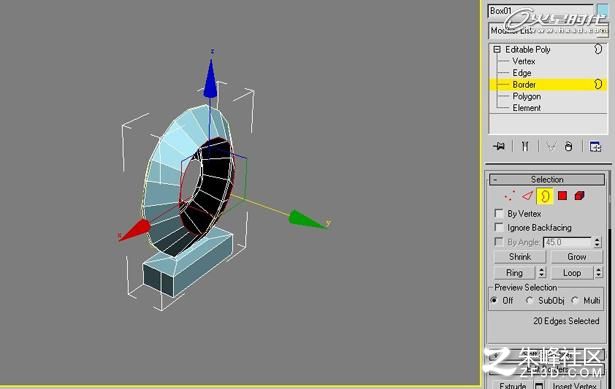Select Multi preview selection radio
615x389 pixels.
(575, 300)
